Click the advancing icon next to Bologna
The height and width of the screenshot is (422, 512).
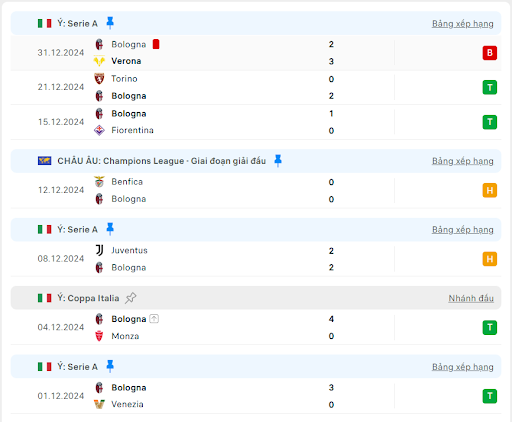pyautogui.click(x=154, y=319)
